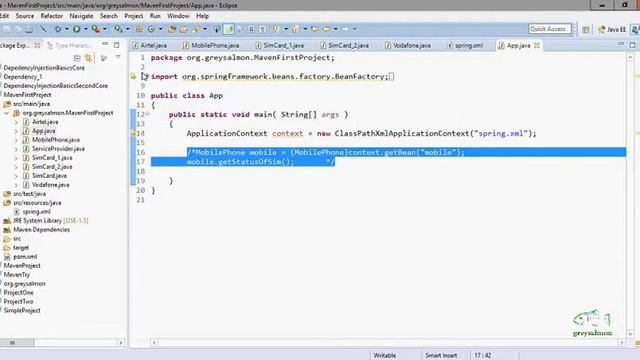Close the Package Explorer view tab

coord(37,45)
